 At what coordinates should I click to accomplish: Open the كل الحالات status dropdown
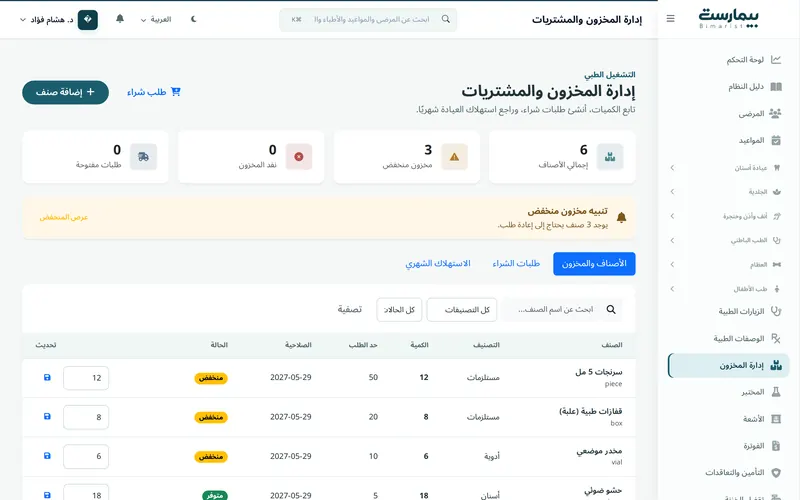coord(399,310)
